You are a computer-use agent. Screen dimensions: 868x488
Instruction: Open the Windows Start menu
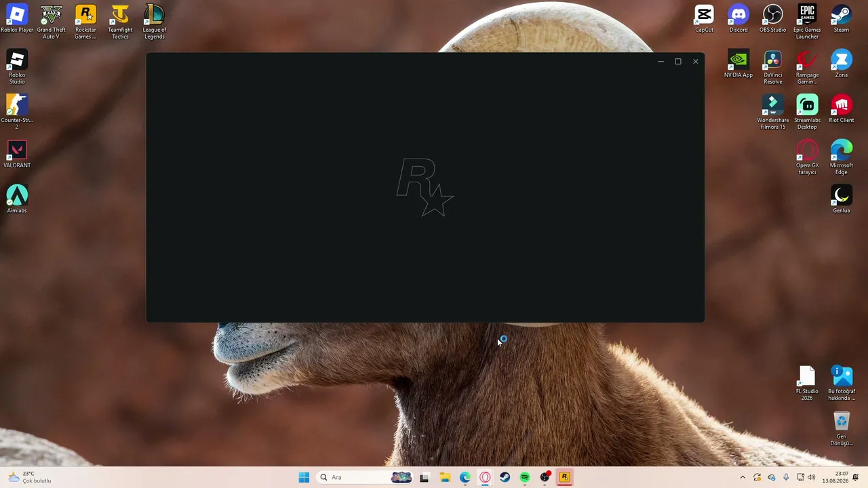(304, 477)
